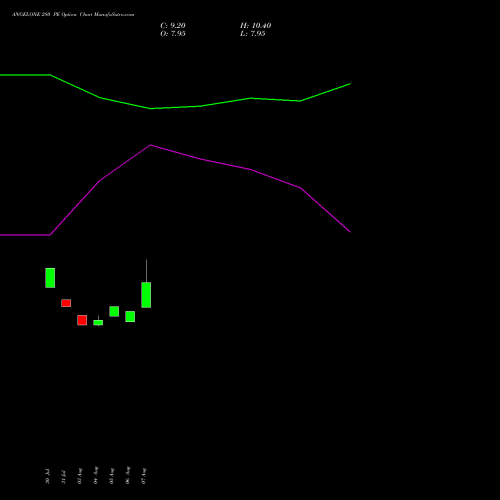Viewport: 500px width, 500px height.
Task: Click the 04 Aug date axis label
Action: click(96, 475)
